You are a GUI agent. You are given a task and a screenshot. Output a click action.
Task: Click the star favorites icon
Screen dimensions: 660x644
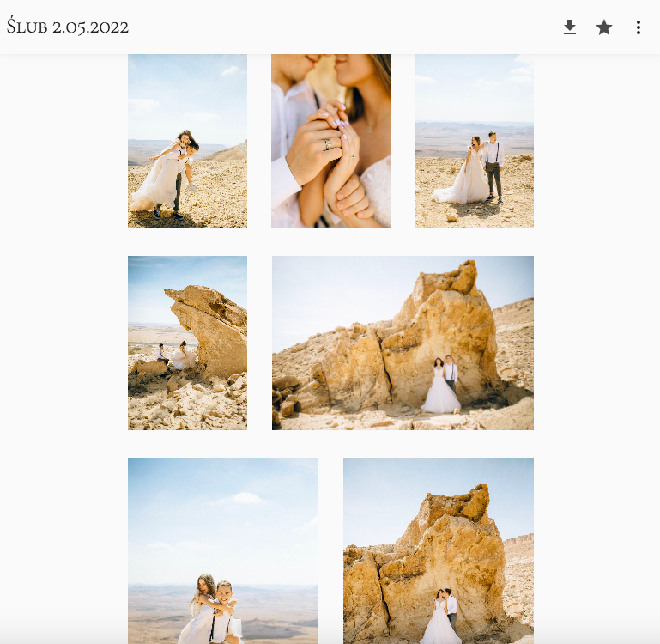click(604, 27)
